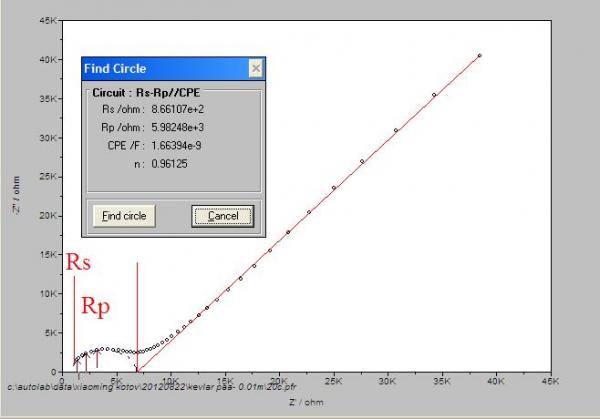
Task: Click the Find Circle title bar
Action: coord(165,68)
